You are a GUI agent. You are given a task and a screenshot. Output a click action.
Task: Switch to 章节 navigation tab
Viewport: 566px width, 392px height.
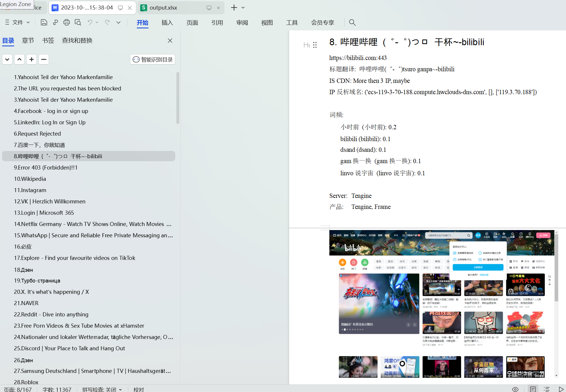click(x=28, y=41)
